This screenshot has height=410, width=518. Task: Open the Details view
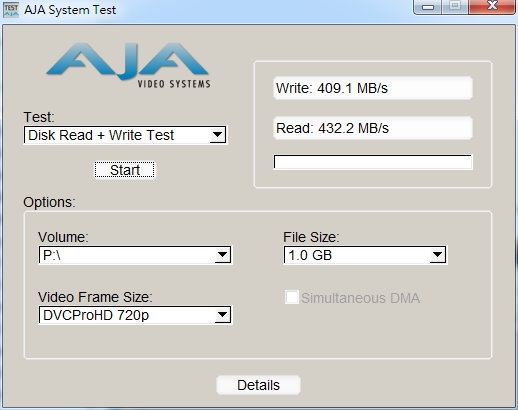point(258,385)
